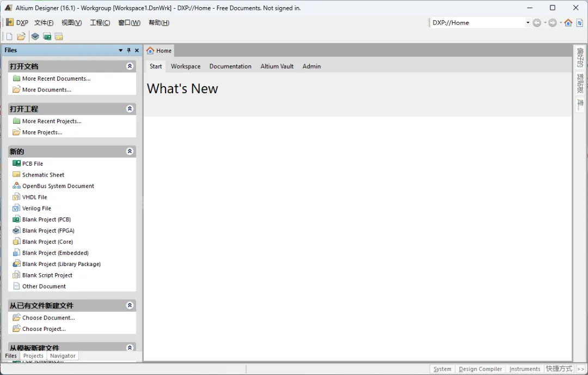Open the Files panel dropdown arrow
This screenshot has height=375, width=588.
click(x=121, y=50)
